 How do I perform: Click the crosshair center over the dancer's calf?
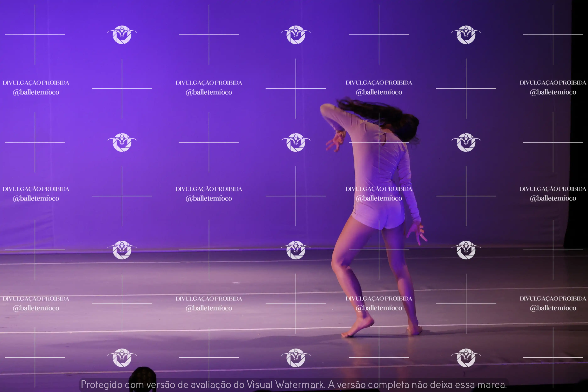[379, 250]
